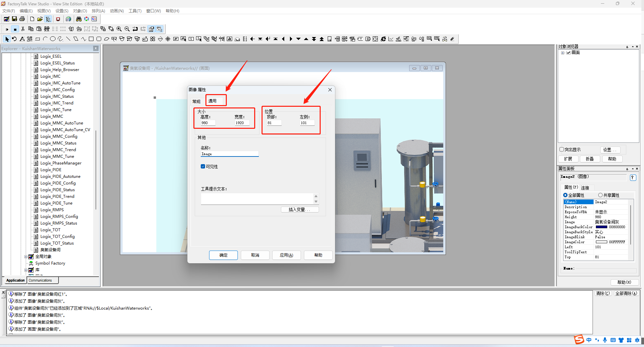The width and height of the screenshot is (644, 347).
Task: Click the Zoom out magnifier icon
Action: point(127,29)
